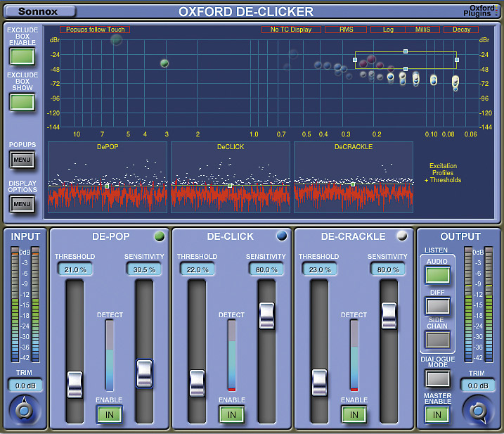Click the De-Click threshold fader handle
Screen dimensions: 504x434
pyautogui.click(x=197, y=383)
